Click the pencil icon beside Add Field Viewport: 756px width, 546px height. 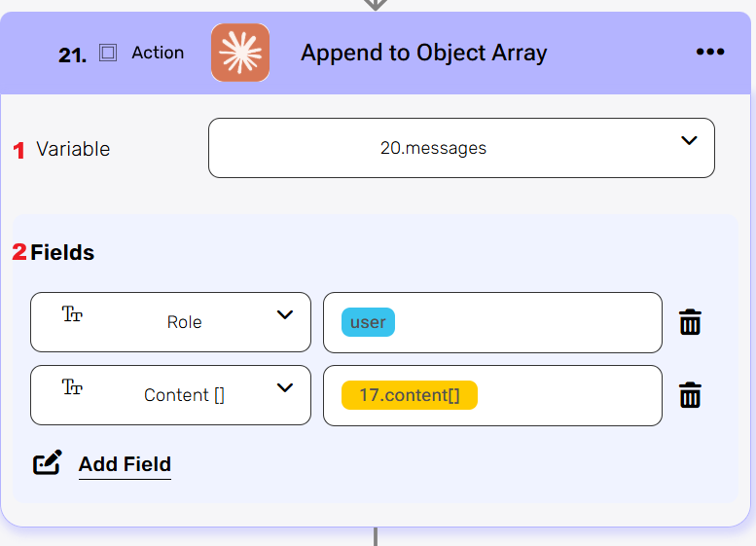(48, 463)
